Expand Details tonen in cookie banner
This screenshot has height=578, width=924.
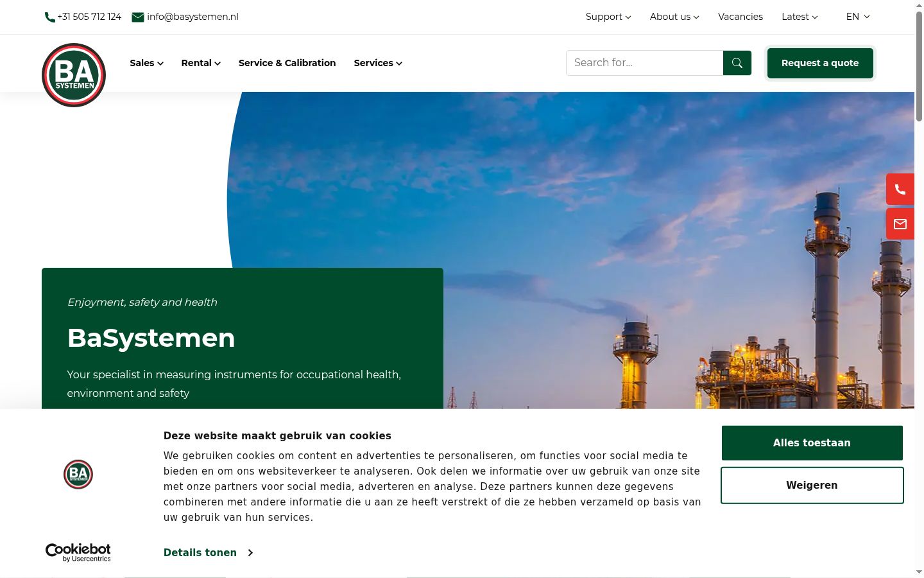[x=208, y=553]
